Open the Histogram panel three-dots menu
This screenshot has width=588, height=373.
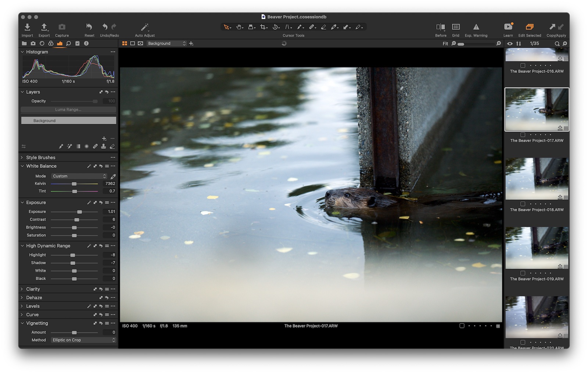[x=113, y=52]
